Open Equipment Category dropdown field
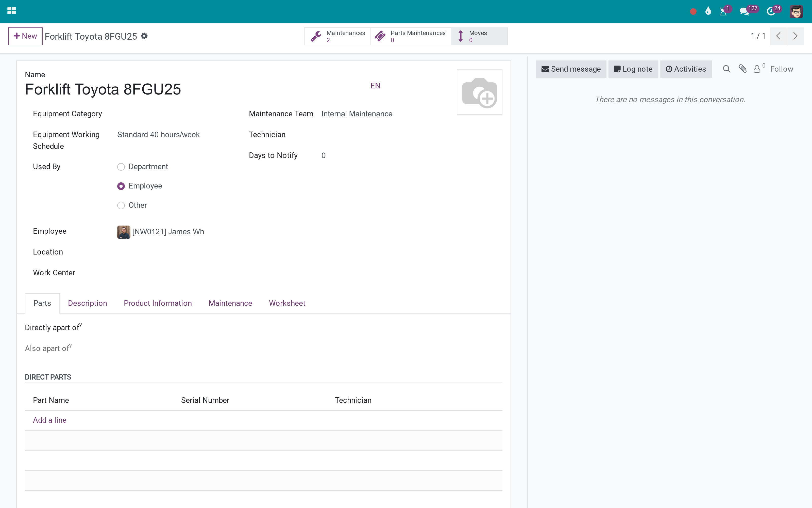 [175, 114]
